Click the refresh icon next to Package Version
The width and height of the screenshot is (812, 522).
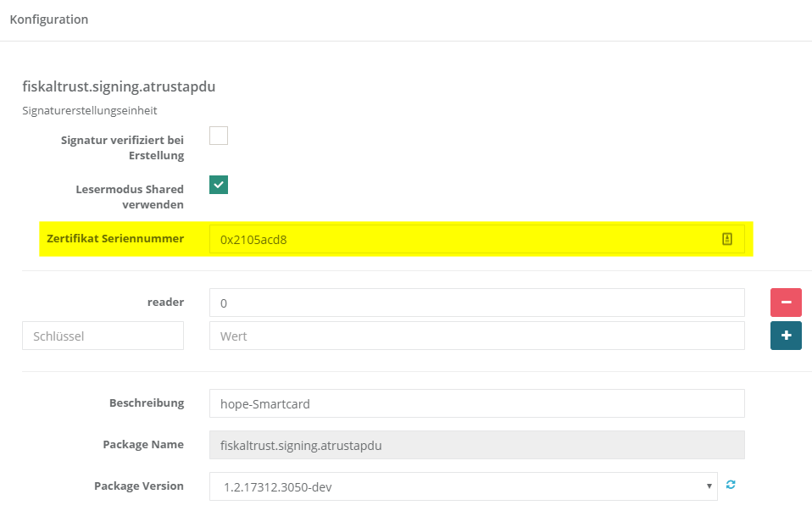[x=731, y=485]
